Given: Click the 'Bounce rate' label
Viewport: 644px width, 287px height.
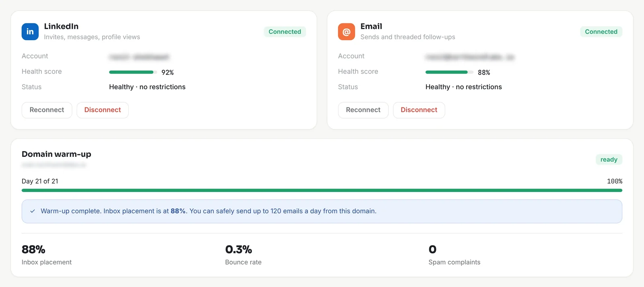Looking at the screenshot, I should (x=244, y=262).
